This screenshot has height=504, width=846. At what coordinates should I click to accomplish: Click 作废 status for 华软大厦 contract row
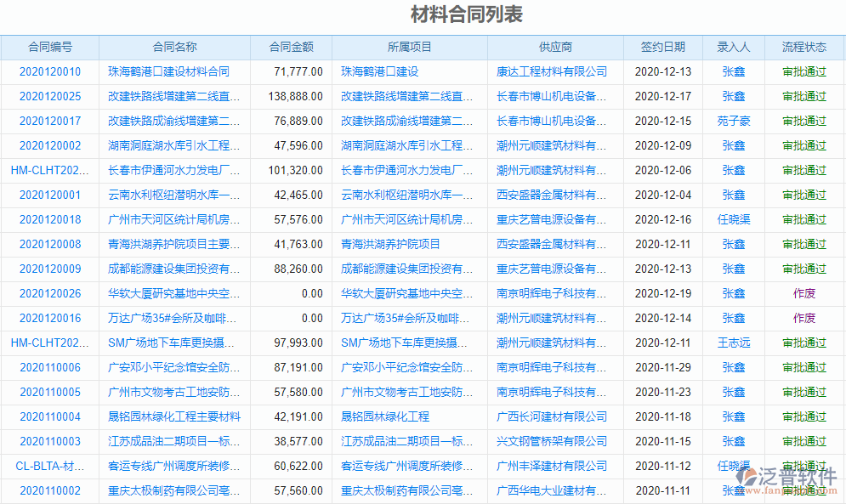pyautogui.click(x=803, y=294)
